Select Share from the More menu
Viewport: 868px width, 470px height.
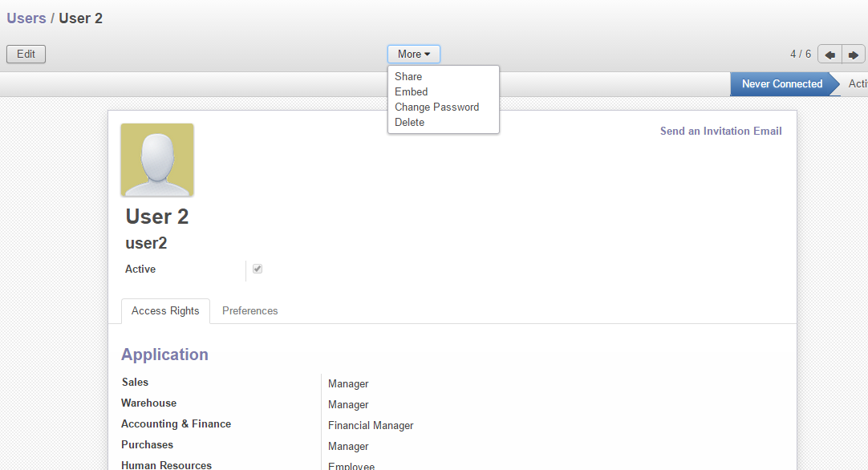coord(408,76)
